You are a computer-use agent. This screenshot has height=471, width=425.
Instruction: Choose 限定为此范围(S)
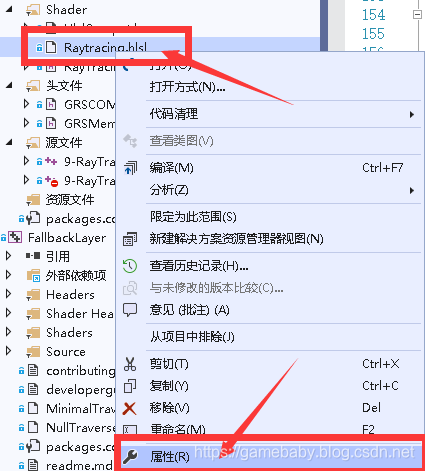coord(193,217)
